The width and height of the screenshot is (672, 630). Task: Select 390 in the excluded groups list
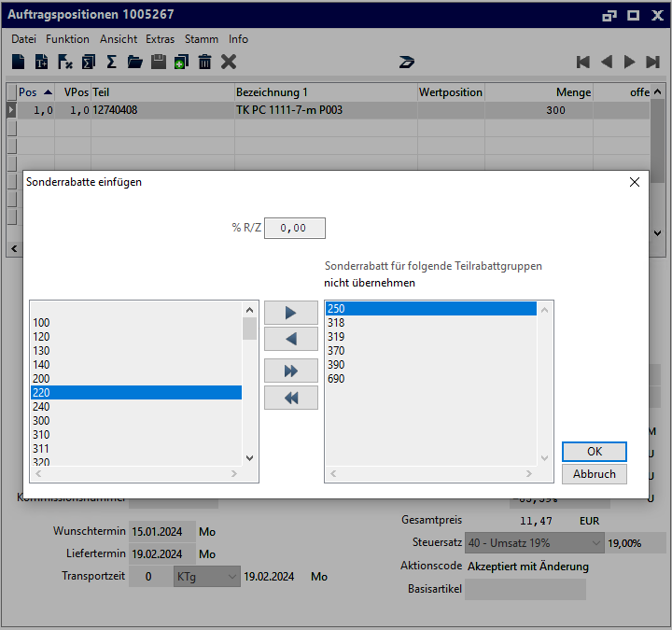tap(431, 365)
